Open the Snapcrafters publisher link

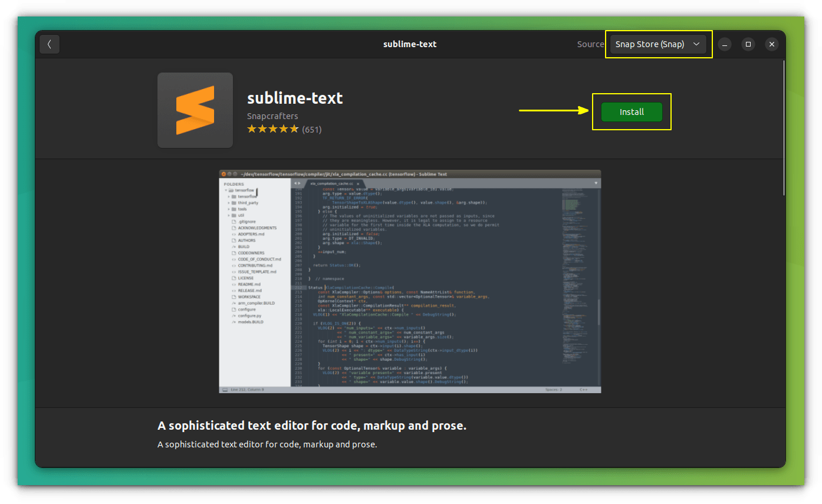click(272, 116)
